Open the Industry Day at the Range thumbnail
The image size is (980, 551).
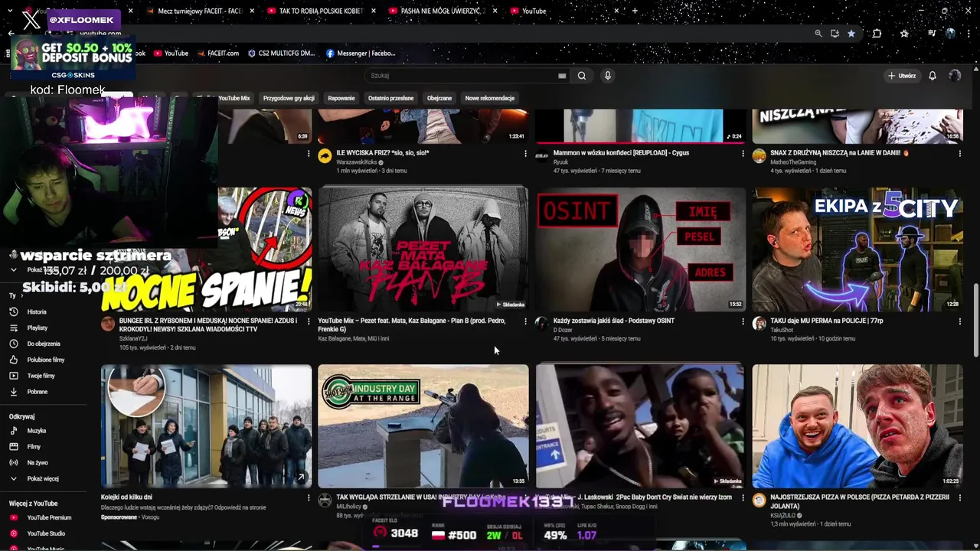pyautogui.click(x=423, y=426)
